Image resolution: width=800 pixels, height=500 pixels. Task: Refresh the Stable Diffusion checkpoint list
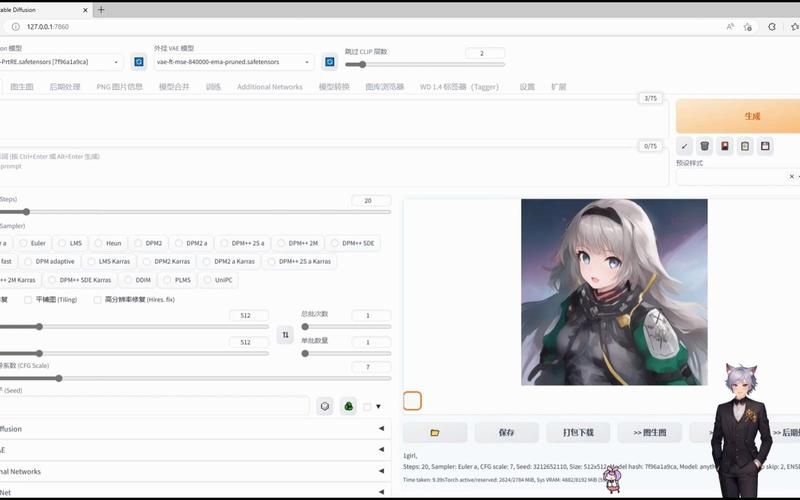click(x=139, y=62)
